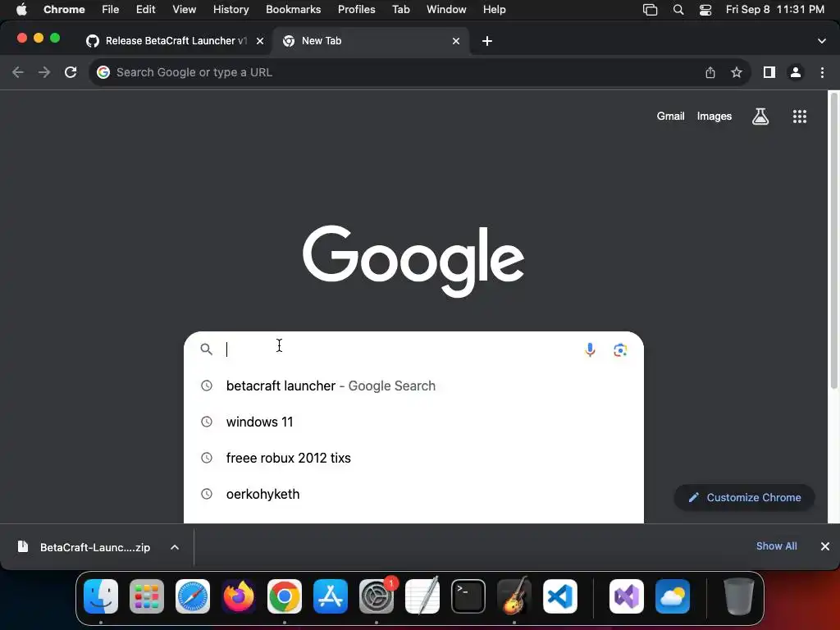Click the page vertical scrollbar
This screenshot has height=630, width=840.
click(x=833, y=241)
